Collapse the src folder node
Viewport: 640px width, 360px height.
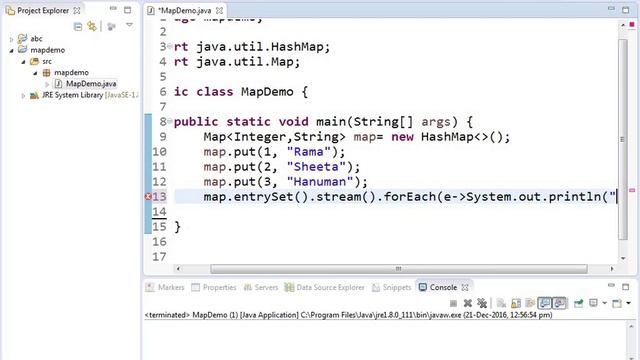tap(23, 62)
